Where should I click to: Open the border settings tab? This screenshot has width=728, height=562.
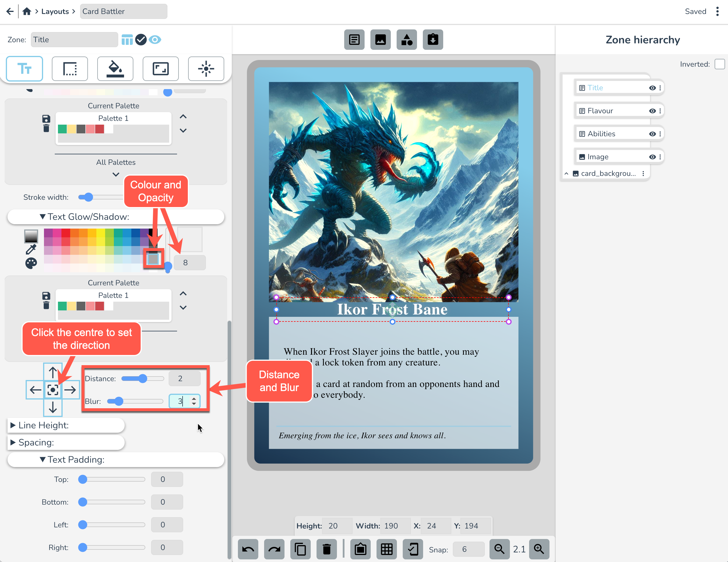click(x=70, y=69)
